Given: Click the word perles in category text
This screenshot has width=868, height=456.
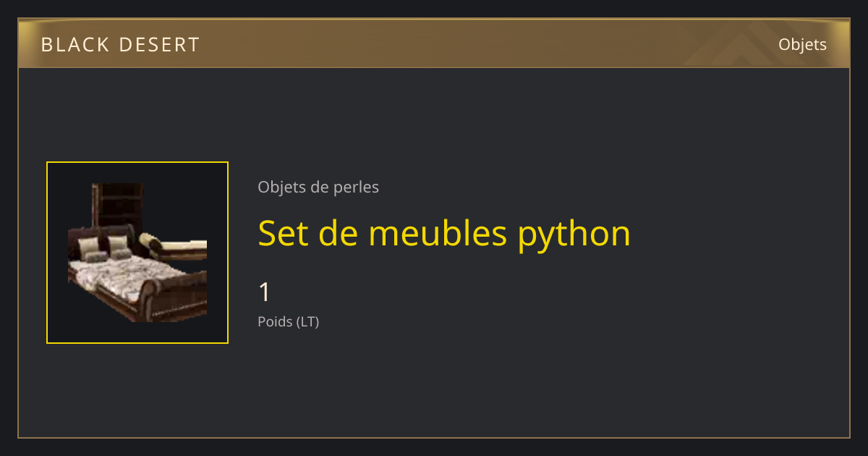Looking at the screenshot, I should pos(355,188).
